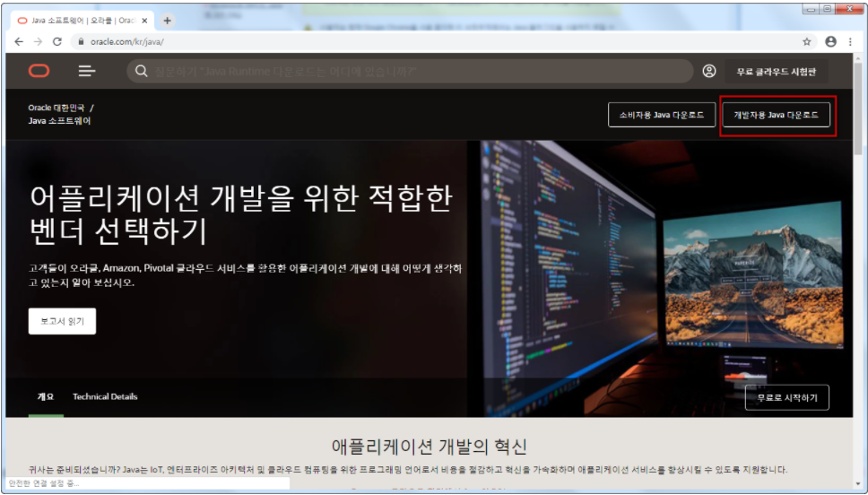Open the Oracle account user icon

(709, 71)
